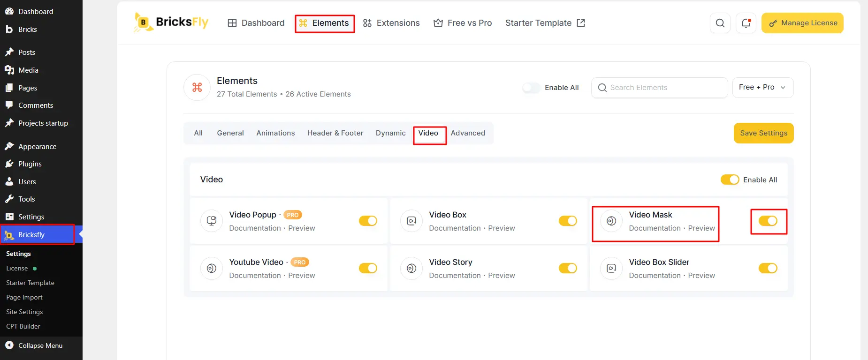Switch to the Animations tab
868x360 pixels.
pyautogui.click(x=275, y=133)
